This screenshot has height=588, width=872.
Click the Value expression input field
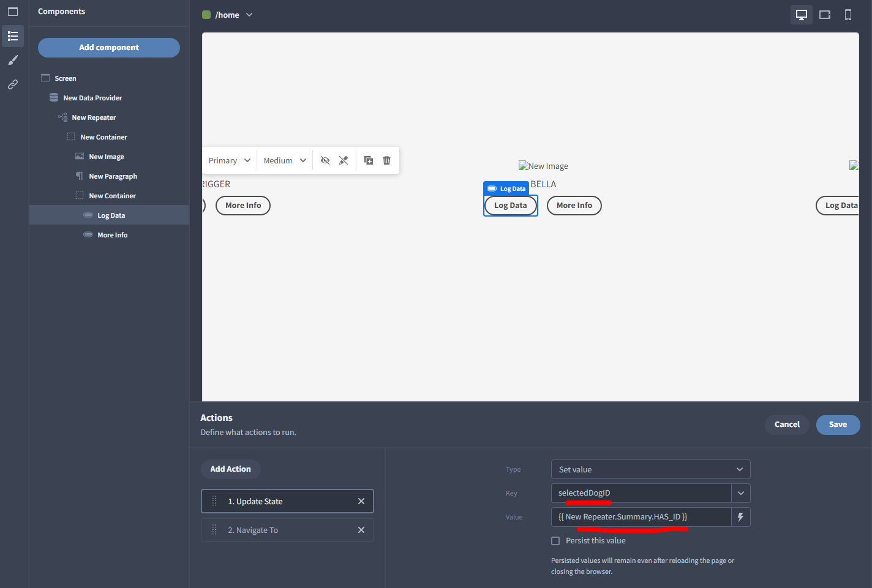641,516
